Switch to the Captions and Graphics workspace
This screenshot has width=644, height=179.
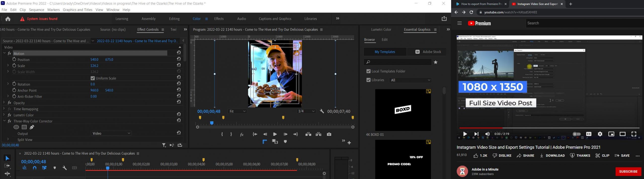275,19
